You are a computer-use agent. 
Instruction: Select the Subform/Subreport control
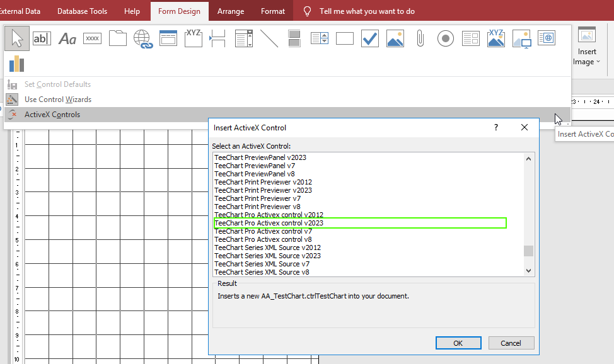pyautogui.click(x=471, y=38)
